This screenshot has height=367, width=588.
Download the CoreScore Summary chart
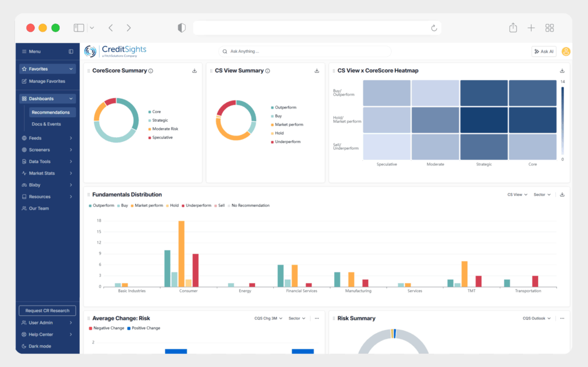[x=194, y=71]
